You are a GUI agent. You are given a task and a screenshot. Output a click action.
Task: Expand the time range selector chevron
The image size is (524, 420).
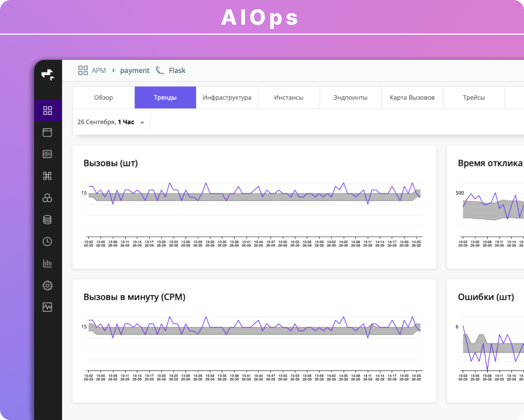142,121
